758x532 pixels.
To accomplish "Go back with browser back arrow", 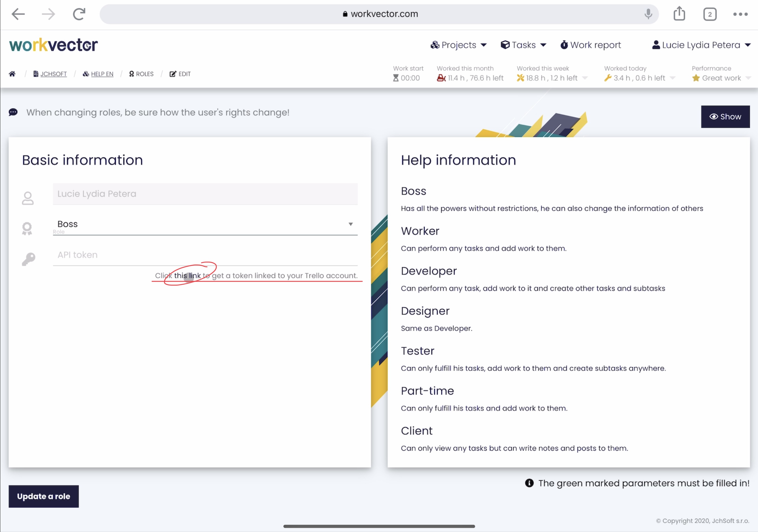I will coord(18,14).
